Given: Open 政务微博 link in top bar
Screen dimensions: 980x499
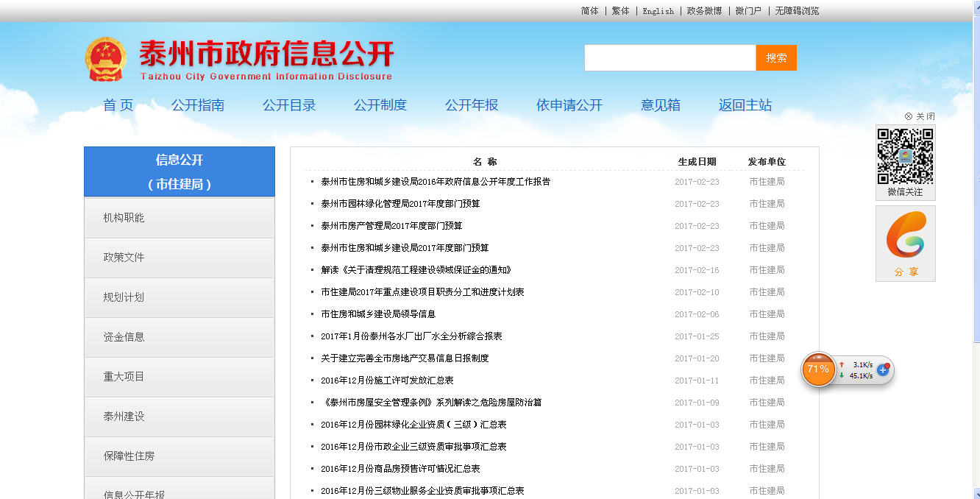Looking at the screenshot, I should (x=704, y=11).
